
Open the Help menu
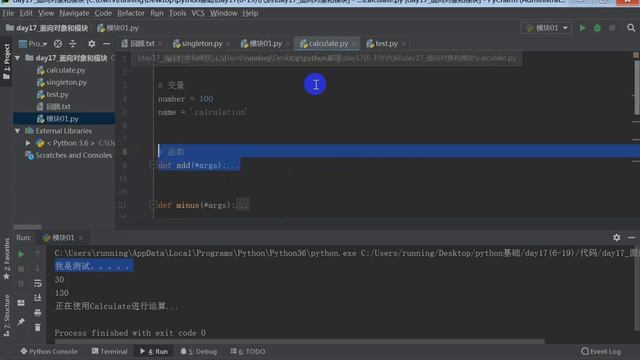(250, 13)
